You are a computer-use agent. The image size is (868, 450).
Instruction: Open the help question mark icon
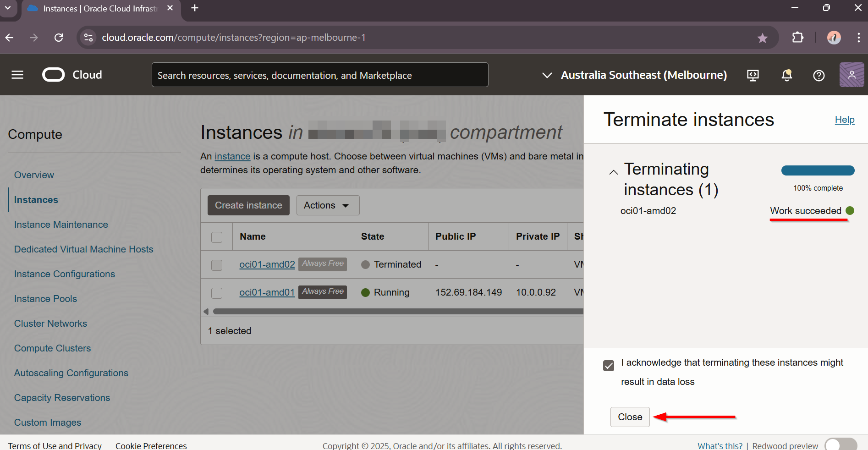pyautogui.click(x=819, y=75)
